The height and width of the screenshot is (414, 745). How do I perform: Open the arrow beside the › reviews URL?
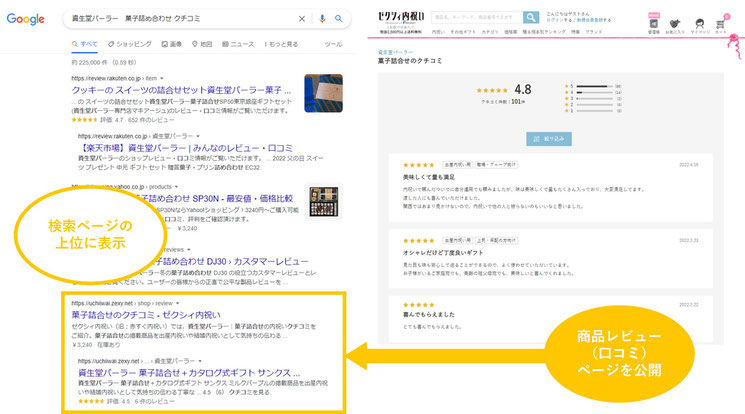189,250
